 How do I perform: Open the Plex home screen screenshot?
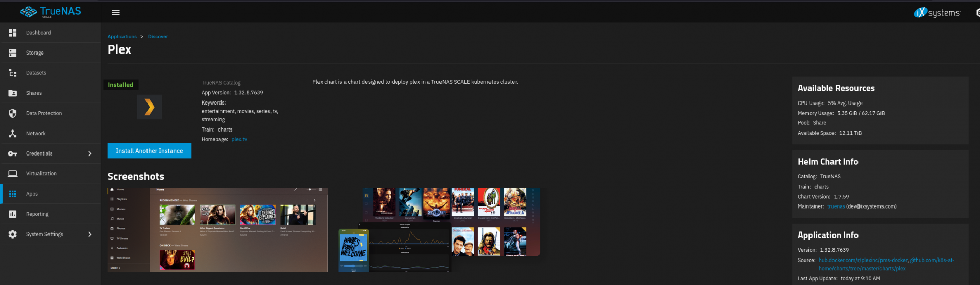pyautogui.click(x=218, y=230)
